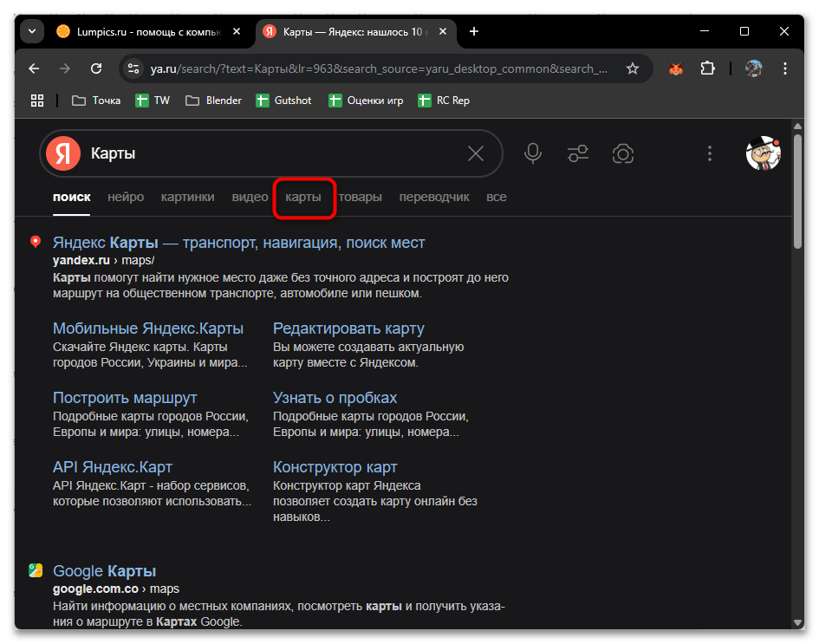This screenshot has width=819, height=644.
Task: Search by image with the camera icon
Action: point(622,153)
